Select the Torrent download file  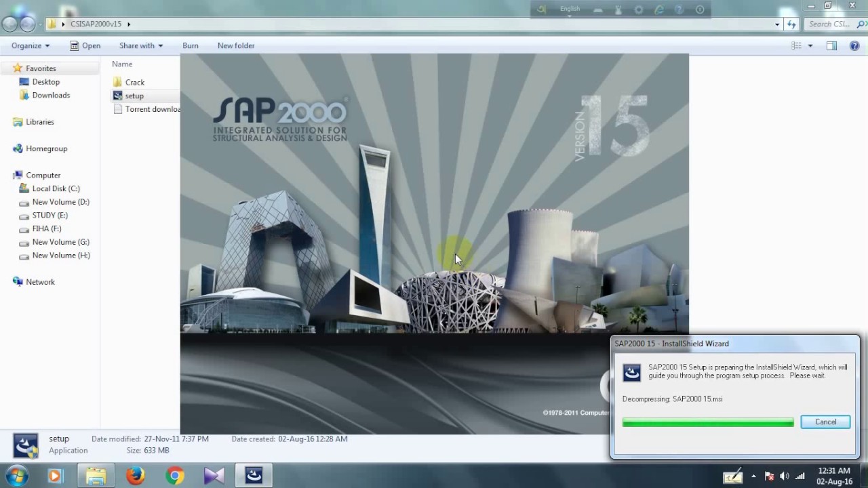point(146,109)
